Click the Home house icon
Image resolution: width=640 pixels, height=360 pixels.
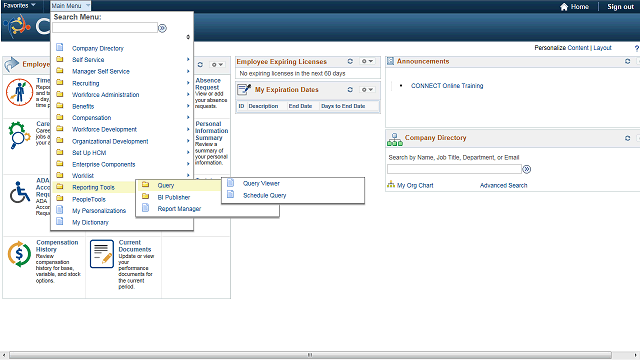564,7
